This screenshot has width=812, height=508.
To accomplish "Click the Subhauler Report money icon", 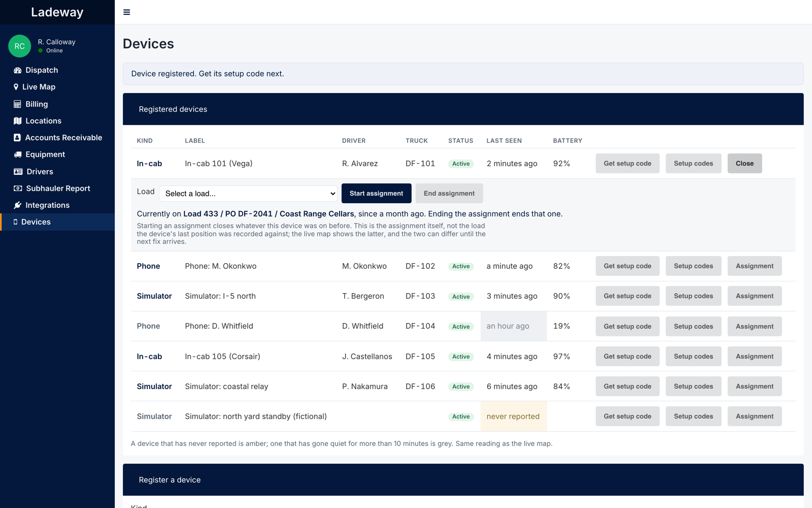I will [18, 188].
